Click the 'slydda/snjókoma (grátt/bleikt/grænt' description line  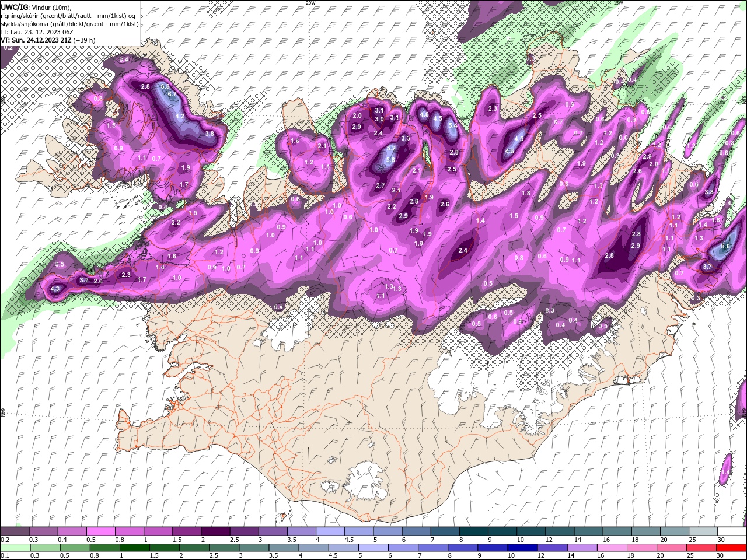coord(70,24)
